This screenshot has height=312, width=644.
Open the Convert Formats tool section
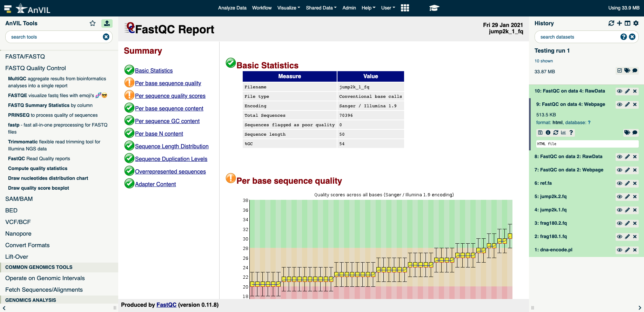tap(27, 245)
